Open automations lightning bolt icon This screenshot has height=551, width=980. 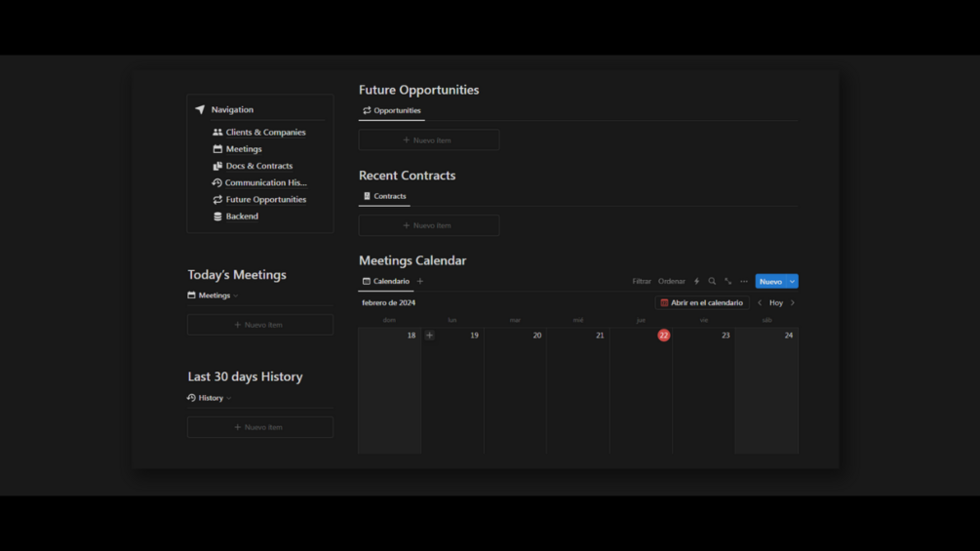[696, 281]
